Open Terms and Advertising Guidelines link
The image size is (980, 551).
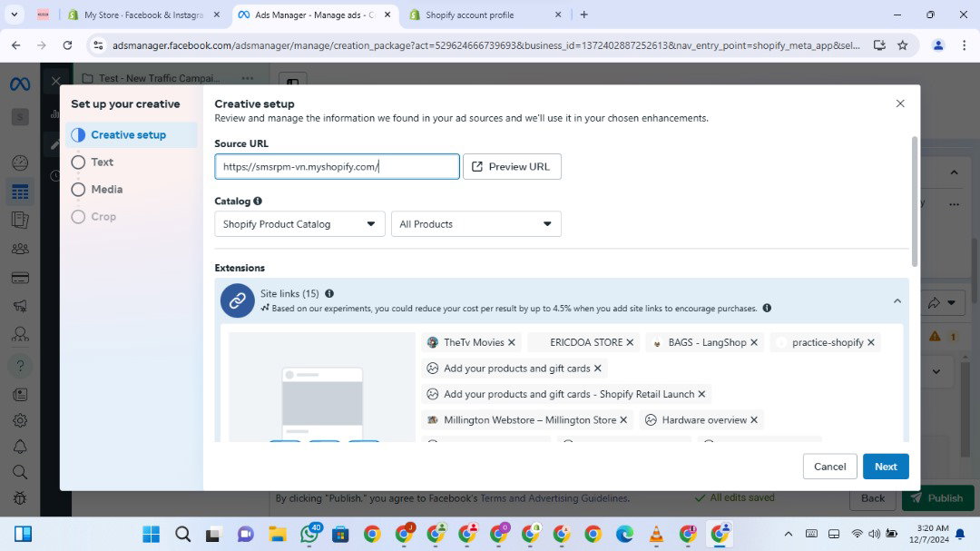pyautogui.click(x=554, y=498)
